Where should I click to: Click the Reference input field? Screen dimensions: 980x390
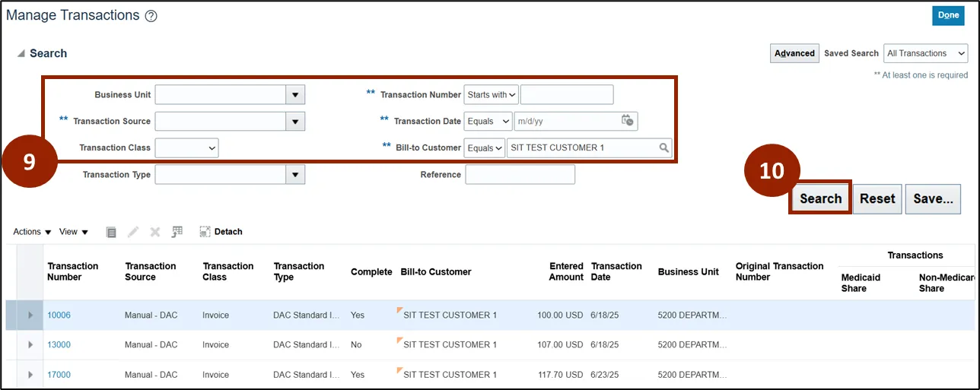click(520, 175)
